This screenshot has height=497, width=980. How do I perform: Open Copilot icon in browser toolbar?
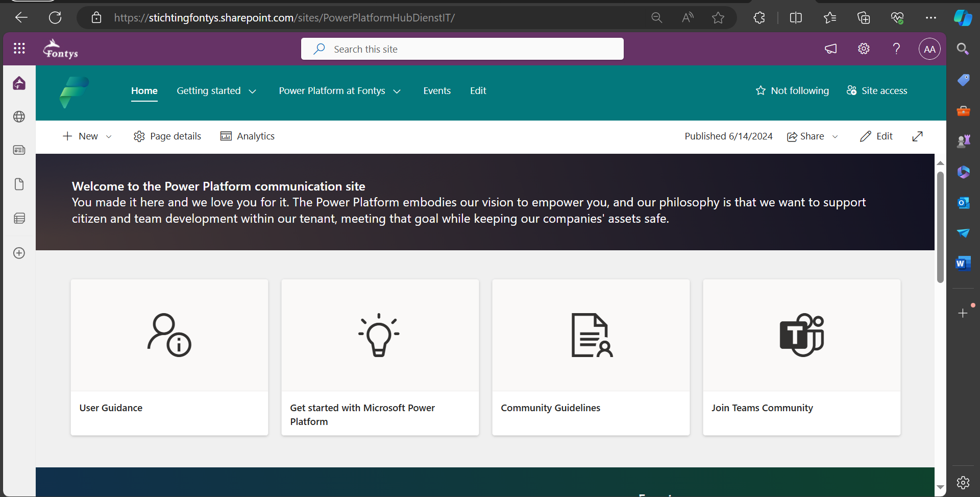click(x=963, y=18)
